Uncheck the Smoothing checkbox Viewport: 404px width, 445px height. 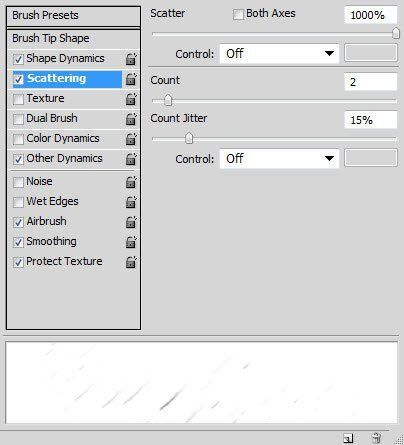(x=18, y=242)
